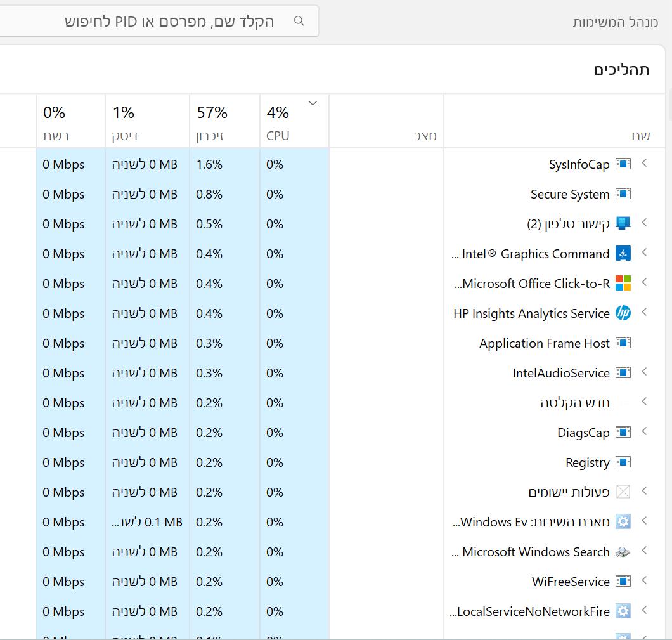Click the LocalServiceNoNetworkFire gear icon
The height and width of the screenshot is (640, 672).
pos(623,611)
